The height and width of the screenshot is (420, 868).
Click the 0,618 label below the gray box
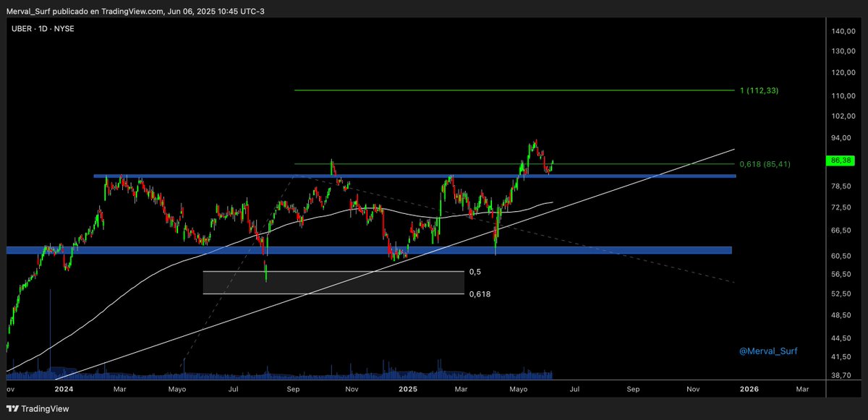coord(480,294)
